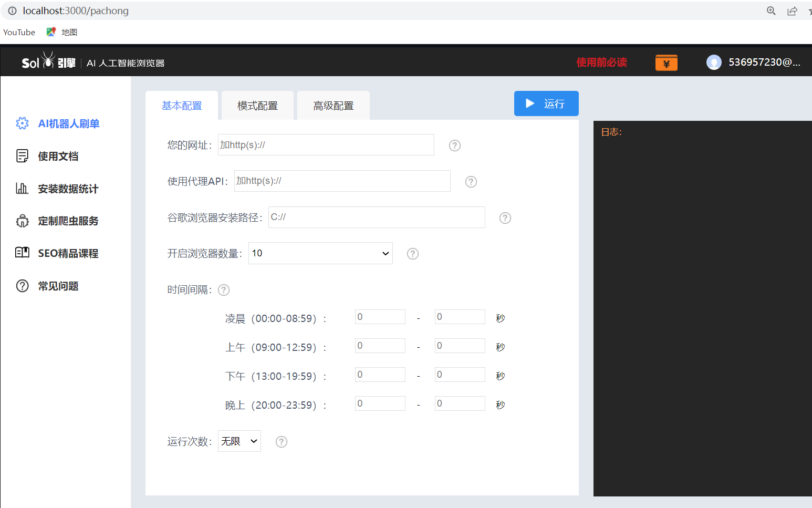Click the 凌晨 maximum seconds field
The image size is (812, 508).
(x=460, y=317)
